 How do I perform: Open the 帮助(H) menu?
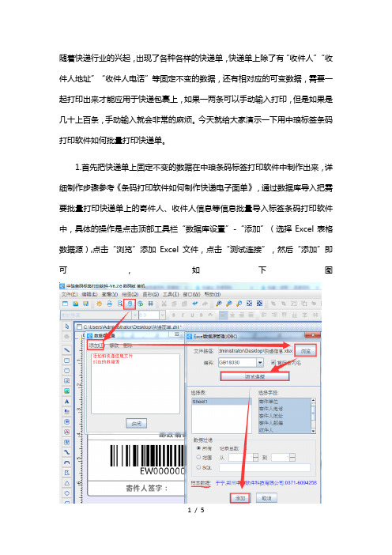pyautogui.click(x=213, y=294)
